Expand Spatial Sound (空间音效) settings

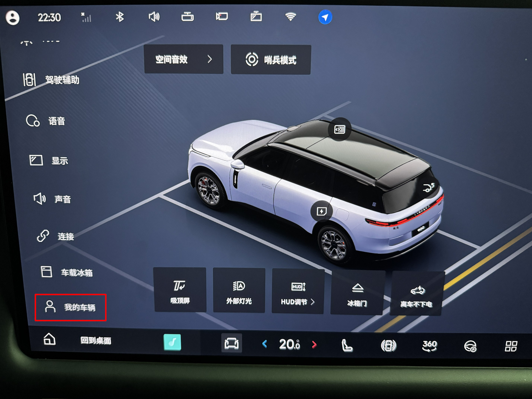(x=183, y=59)
